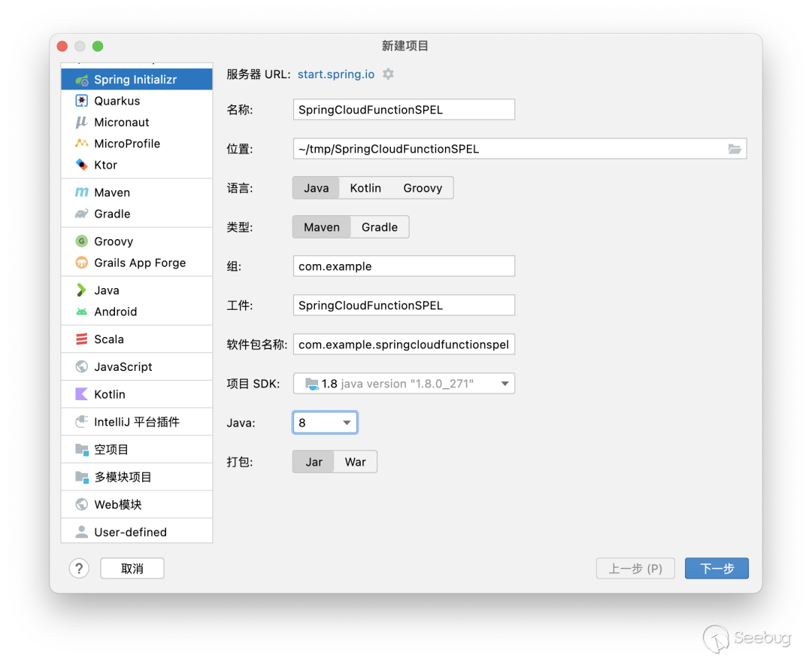The height and width of the screenshot is (659, 812).
Task: Click the Maven m icon
Action: [82, 193]
